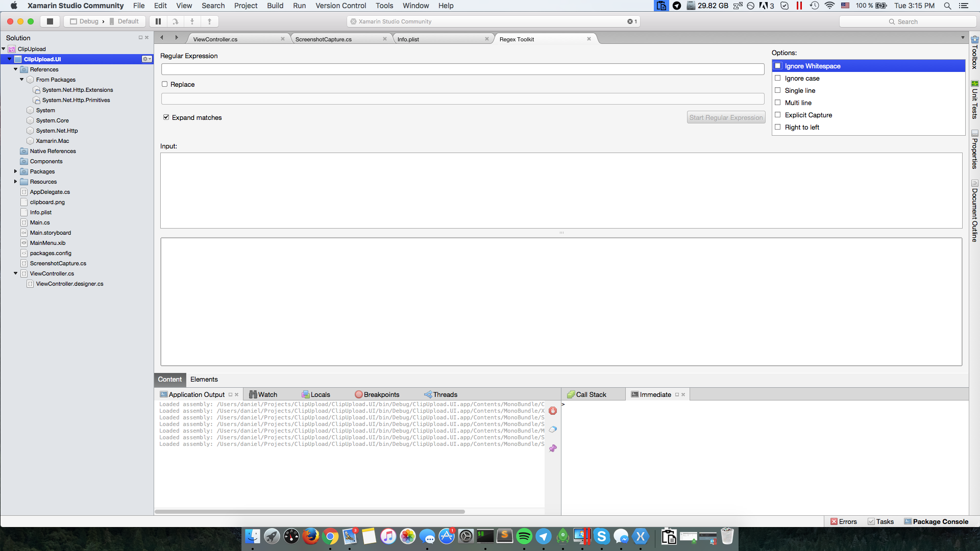Viewport: 980px width, 551px height.
Task: Enable the Ignore case option
Action: click(x=778, y=78)
